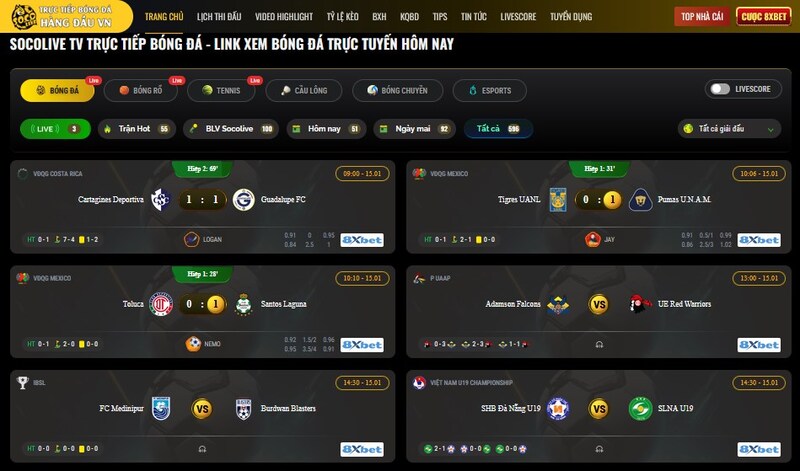This screenshot has height=471, width=800.
Task: Click the Cược 8XBET button
Action: click(763, 17)
